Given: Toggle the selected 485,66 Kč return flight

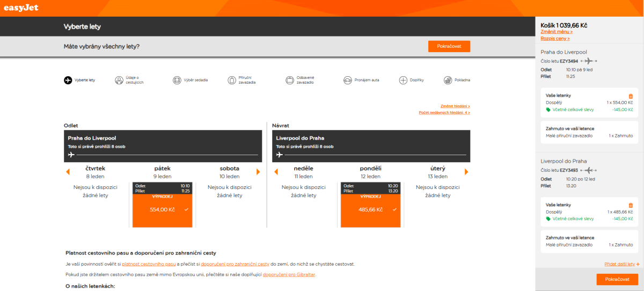Looking at the screenshot, I should point(370,209).
